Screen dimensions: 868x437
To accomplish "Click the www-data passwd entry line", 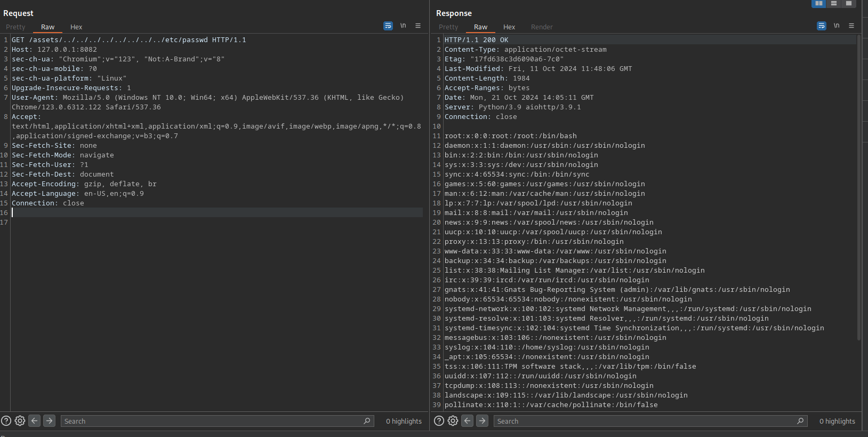I will click(x=556, y=251).
